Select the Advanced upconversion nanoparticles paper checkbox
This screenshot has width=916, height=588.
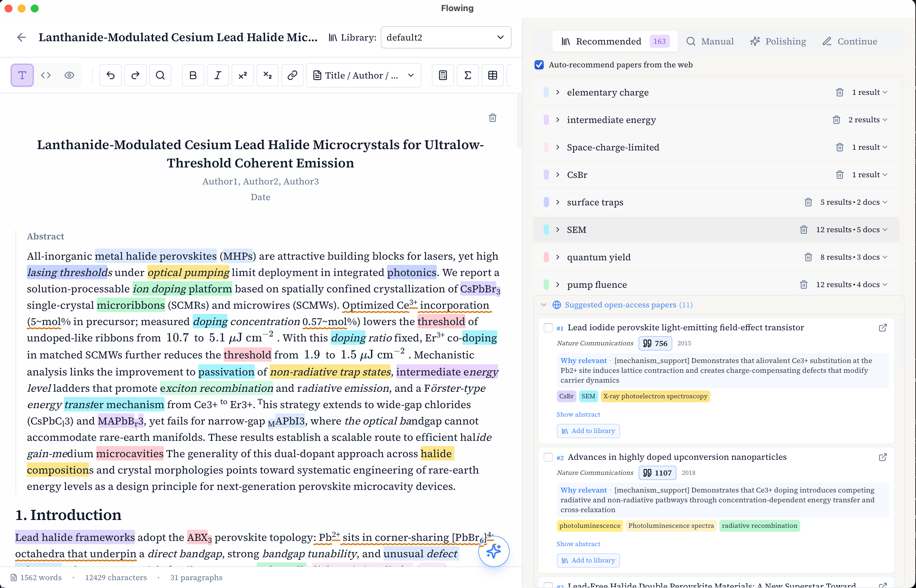point(548,457)
